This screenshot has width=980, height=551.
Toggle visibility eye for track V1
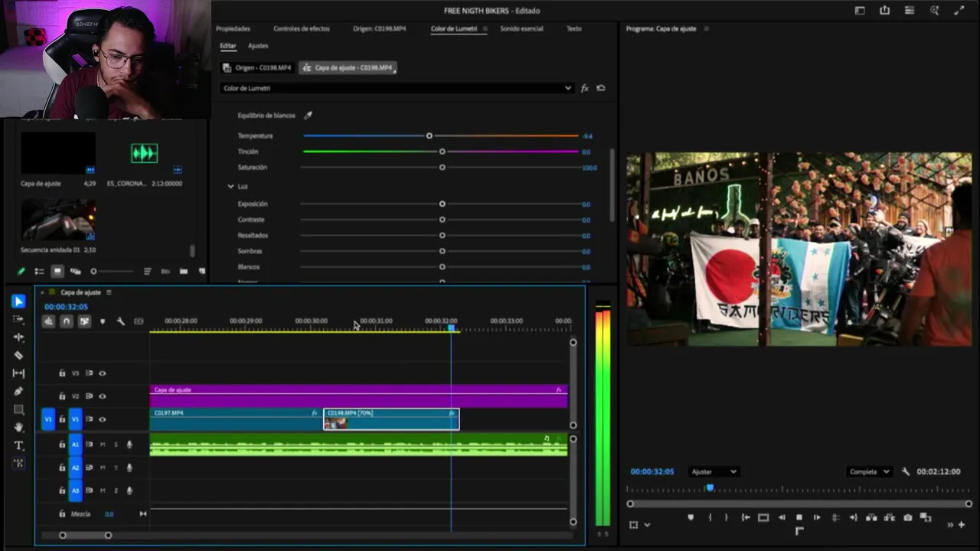[103, 419]
